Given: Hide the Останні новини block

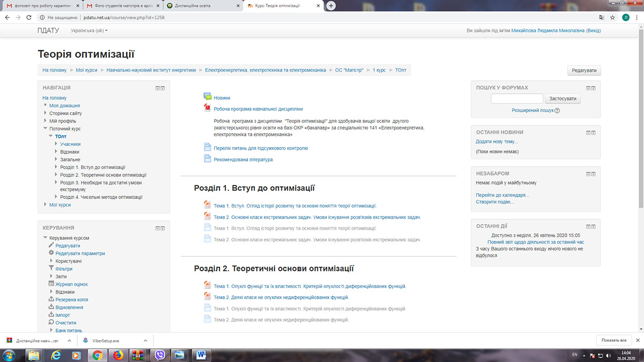Looking at the screenshot, I should pyautogui.click(x=588, y=132).
